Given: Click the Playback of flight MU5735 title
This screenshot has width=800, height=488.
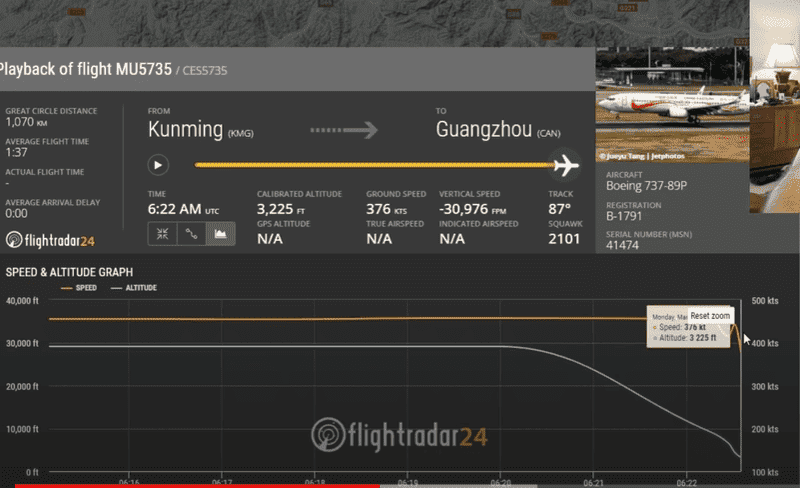Looking at the screenshot, I should pyautogui.click(x=85, y=69).
